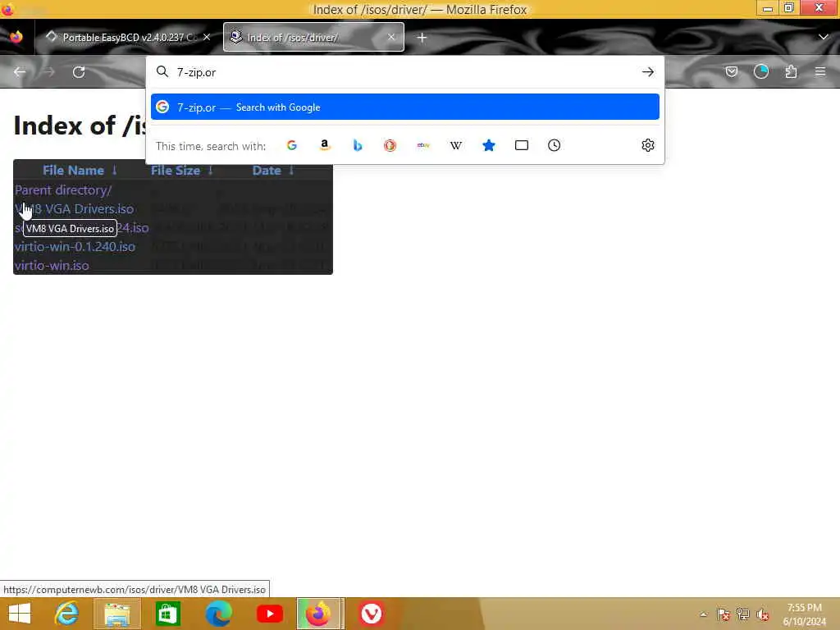Open search settings gear icon
The image size is (840, 630).
pyautogui.click(x=648, y=145)
